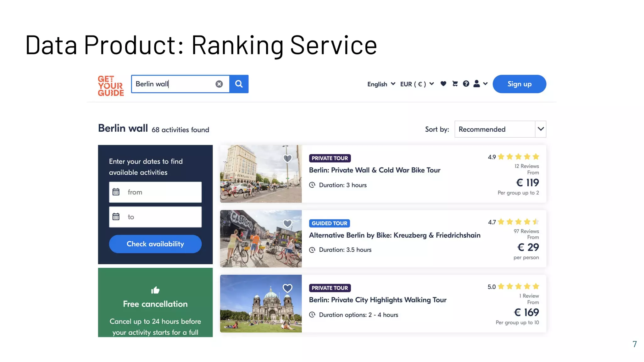The width and height of the screenshot is (644, 362).
Task: Click the GUIDED TOUR badge
Action: click(x=330, y=223)
